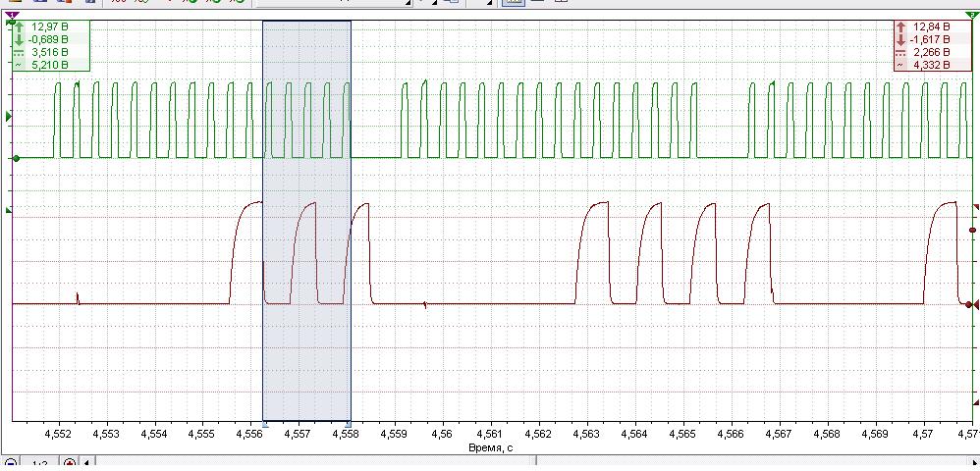Click the lower green triangle on left axis
Image resolution: width=980 pixels, height=471 pixels.
coord(9,211)
